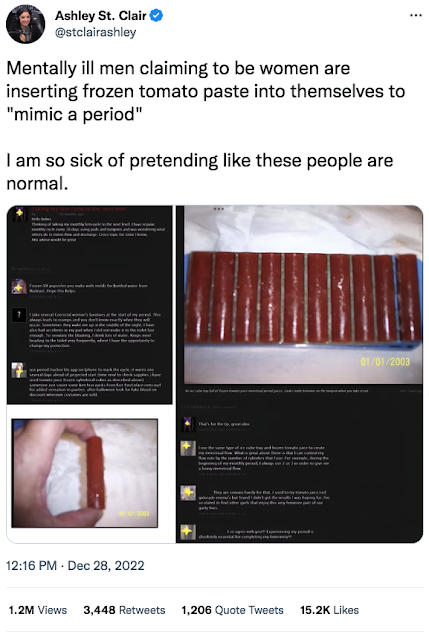Open the 15.2K Likes list

(x=329, y=610)
